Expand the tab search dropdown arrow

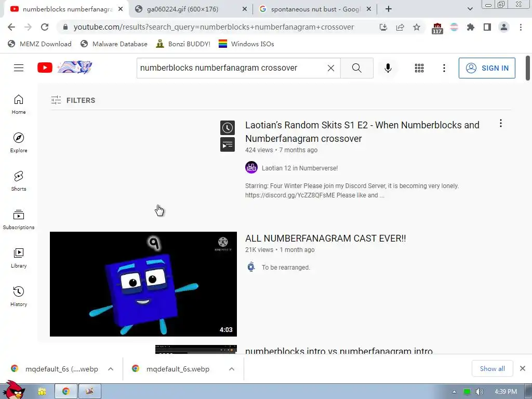click(x=470, y=9)
